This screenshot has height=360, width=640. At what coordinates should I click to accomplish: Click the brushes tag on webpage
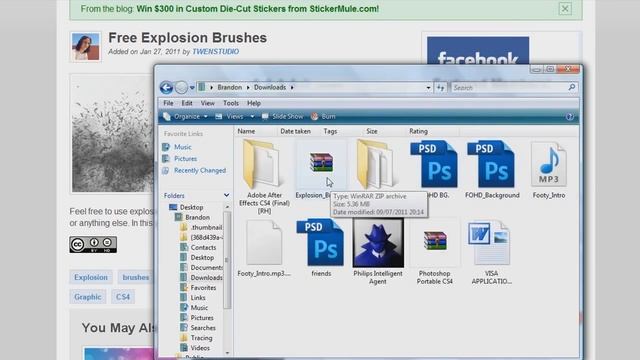point(136,277)
